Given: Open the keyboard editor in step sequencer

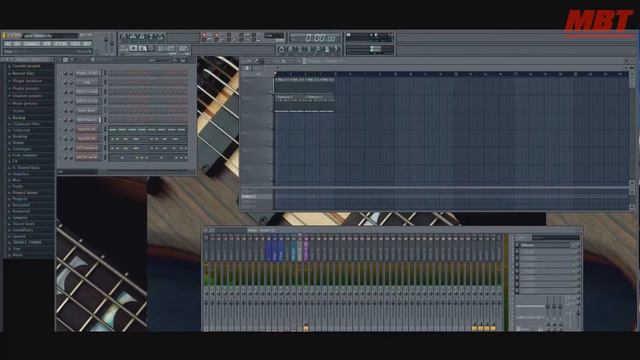Looking at the screenshot, I should [x=183, y=60].
